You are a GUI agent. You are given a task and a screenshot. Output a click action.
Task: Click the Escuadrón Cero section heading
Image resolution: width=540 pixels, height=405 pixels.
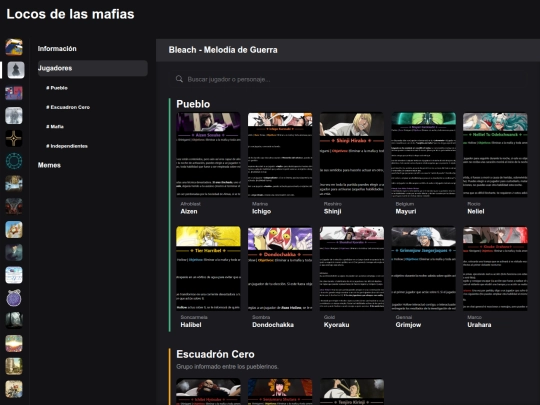pyautogui.click(x=215, y=354)
